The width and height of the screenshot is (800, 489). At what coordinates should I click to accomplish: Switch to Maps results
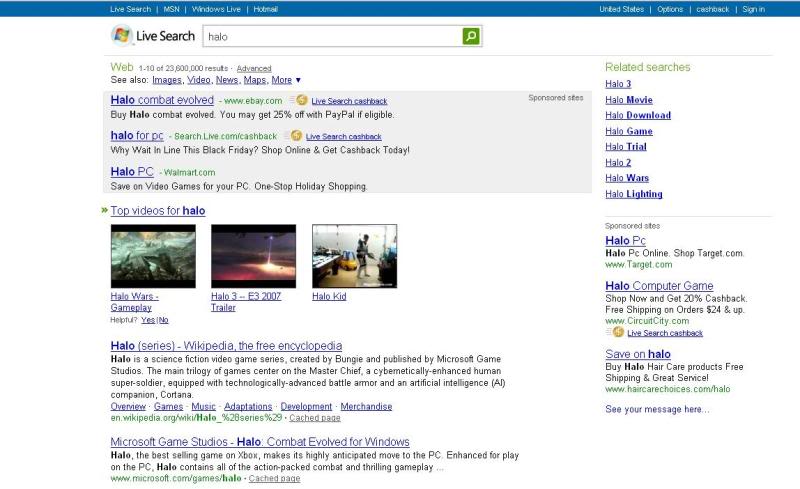pyautogui.click(x=255, y=80)
